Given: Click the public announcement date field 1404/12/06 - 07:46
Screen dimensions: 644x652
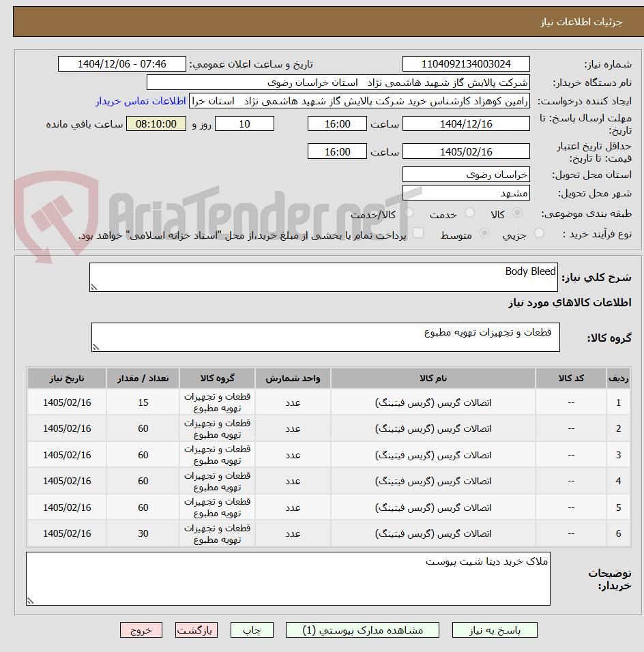Looking at the screenshot, I should click(122, 64).
